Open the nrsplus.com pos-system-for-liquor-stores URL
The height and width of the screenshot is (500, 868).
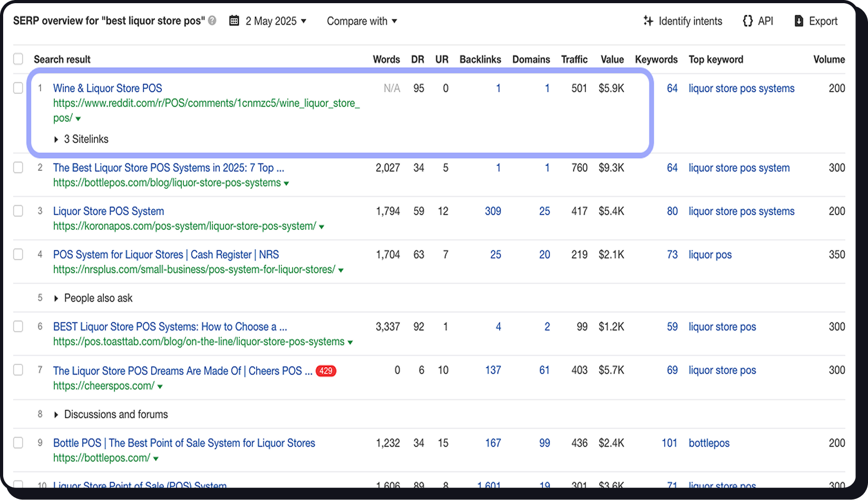tap(194, 270)
